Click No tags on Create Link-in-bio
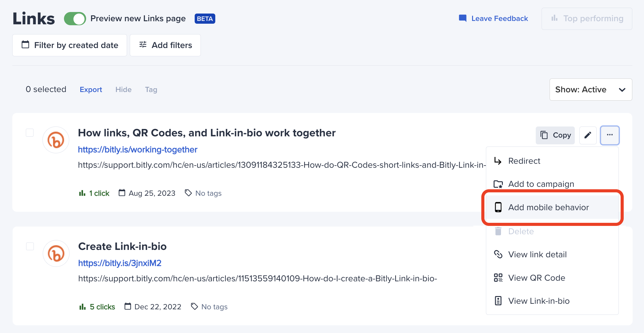Viewport: 644px width, 333px height. [x=209, y=307]
